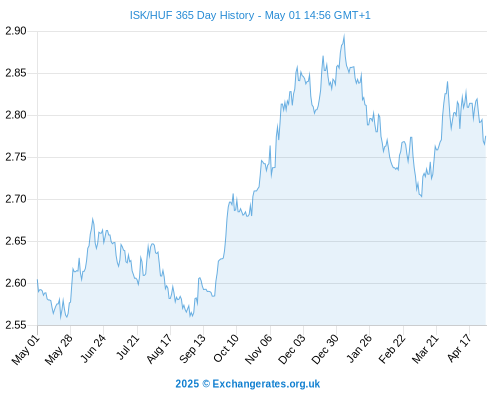Select the May 01 date tick
495x400 pixels.
tap(26, 350)
